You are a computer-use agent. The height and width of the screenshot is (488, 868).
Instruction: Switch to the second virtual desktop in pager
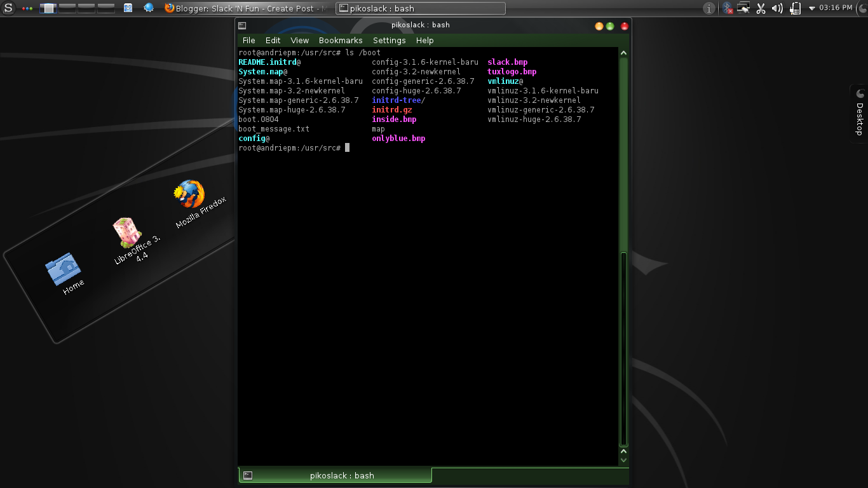click(67, 8)
